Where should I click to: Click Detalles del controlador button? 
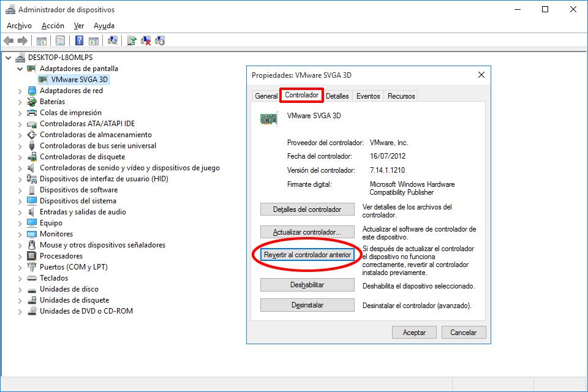pyautogui.click(x=307, y=209)
